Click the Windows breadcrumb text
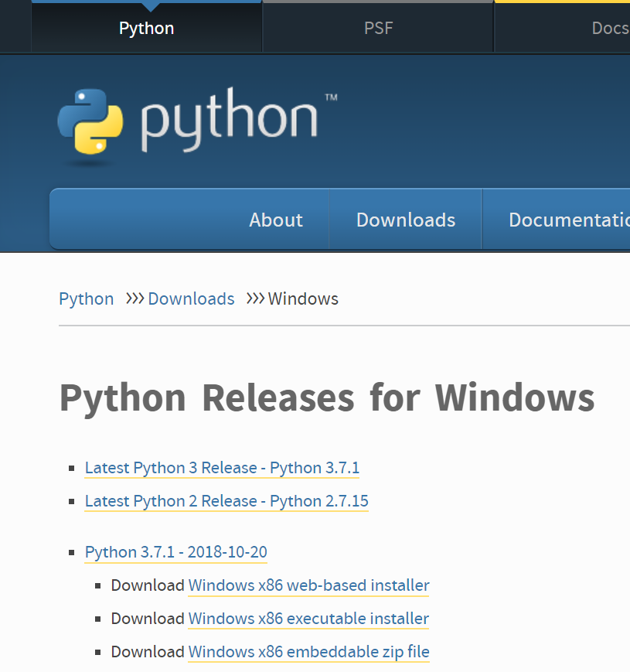Viewport: 630px width, 672px height. 303,298
